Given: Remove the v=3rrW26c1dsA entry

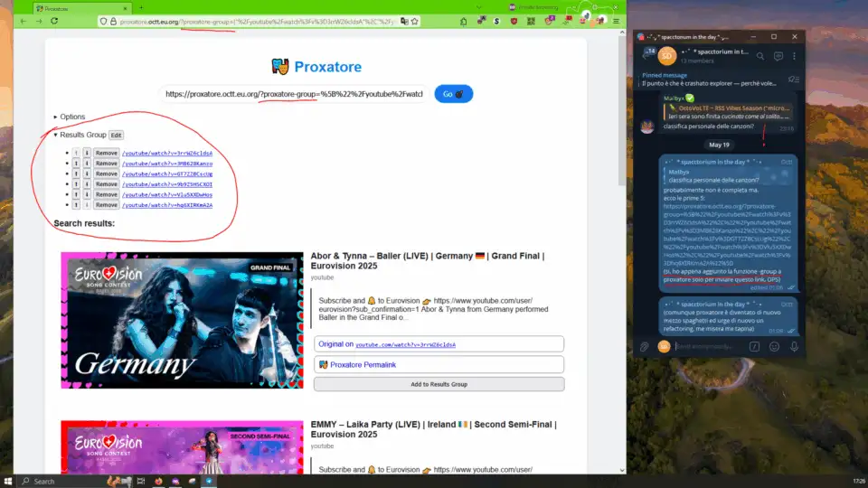Looking at the screenshot, I should pos(106,154).
